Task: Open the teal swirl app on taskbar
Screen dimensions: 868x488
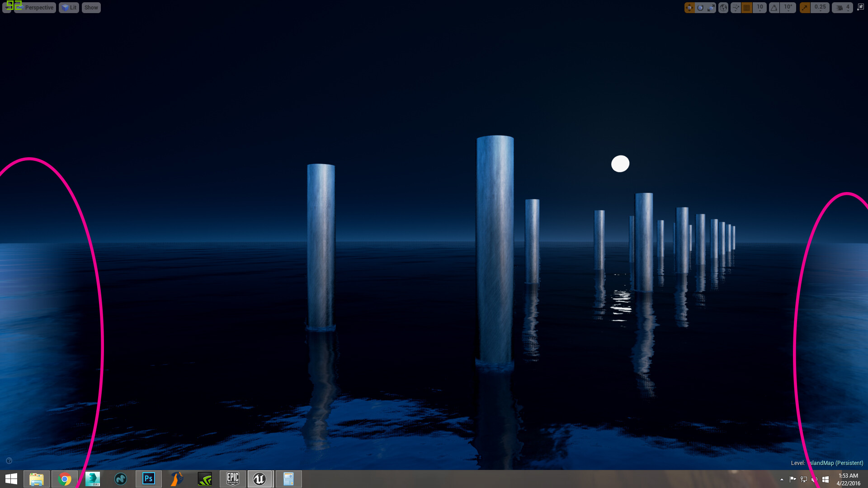Action: click(x=121, y=479)
